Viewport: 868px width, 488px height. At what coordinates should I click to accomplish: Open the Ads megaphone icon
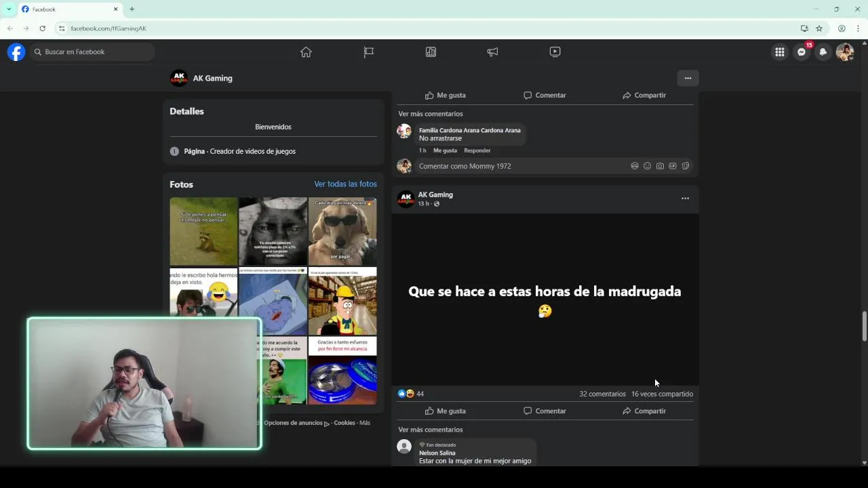492,52
